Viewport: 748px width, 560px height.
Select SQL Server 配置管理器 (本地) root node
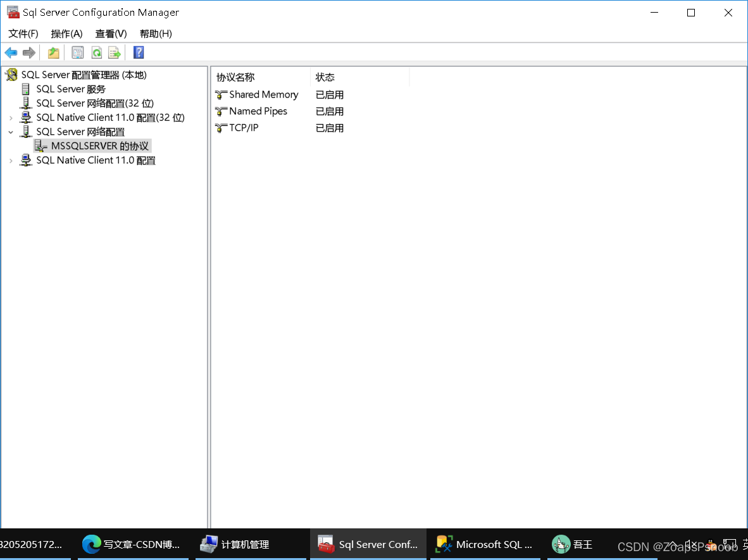84,75
